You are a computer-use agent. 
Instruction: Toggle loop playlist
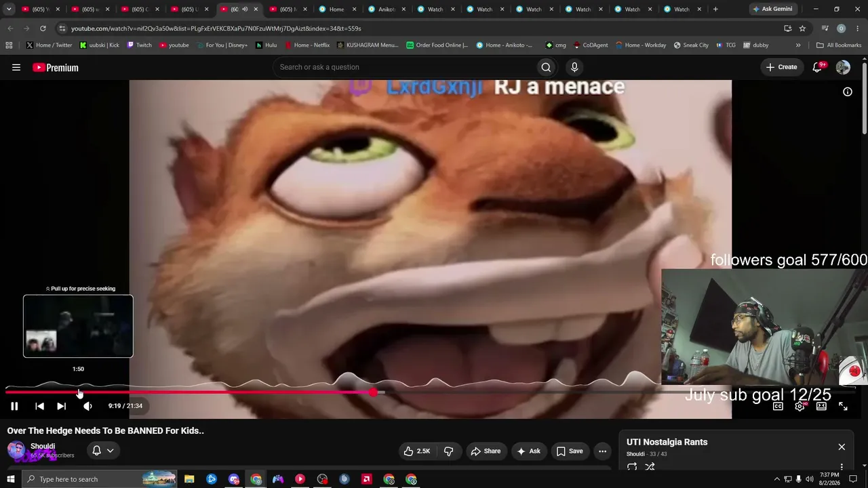[632, 466]
